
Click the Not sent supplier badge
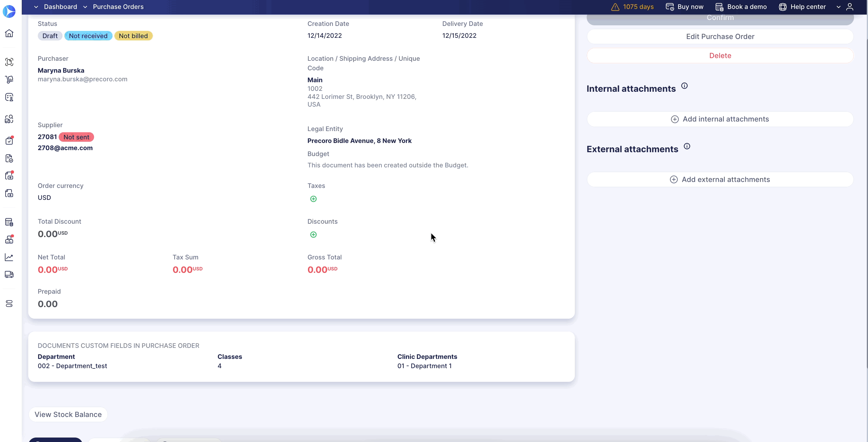coord(76,137)
